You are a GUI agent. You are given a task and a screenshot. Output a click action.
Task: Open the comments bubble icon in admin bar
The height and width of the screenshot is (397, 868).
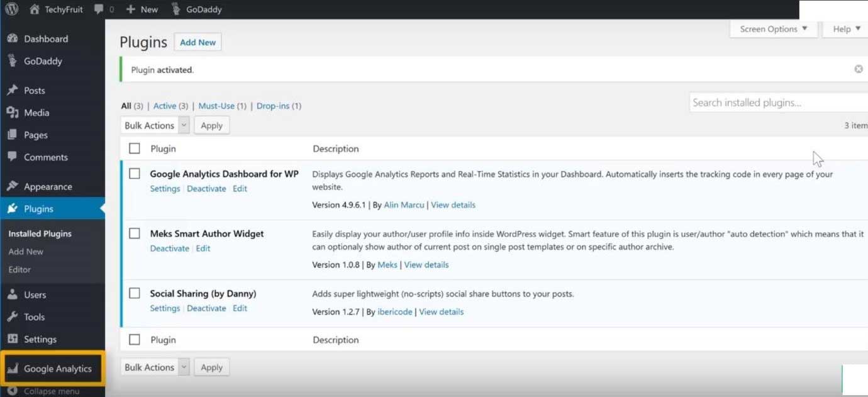[x=99, y=9]
